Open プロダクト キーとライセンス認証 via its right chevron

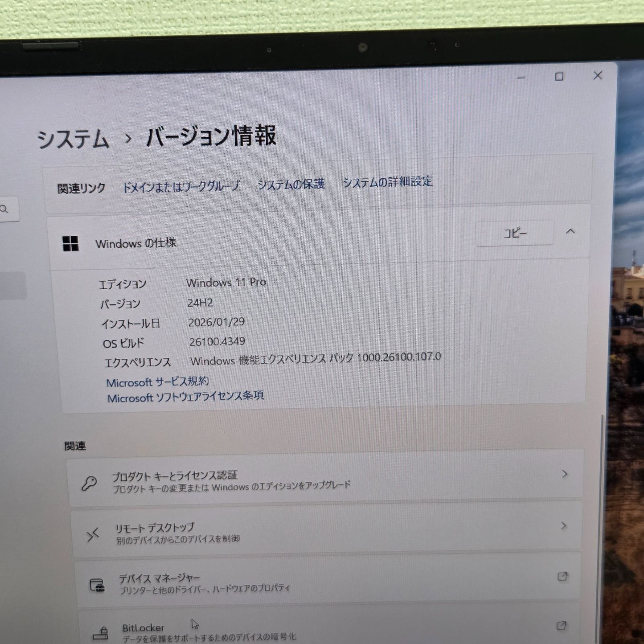tap(565, 474)
